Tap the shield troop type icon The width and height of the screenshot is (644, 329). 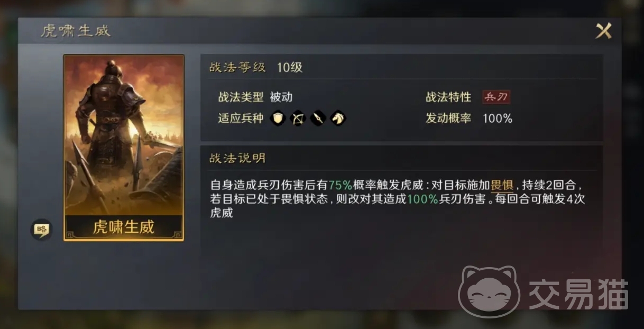coord(278,118)
